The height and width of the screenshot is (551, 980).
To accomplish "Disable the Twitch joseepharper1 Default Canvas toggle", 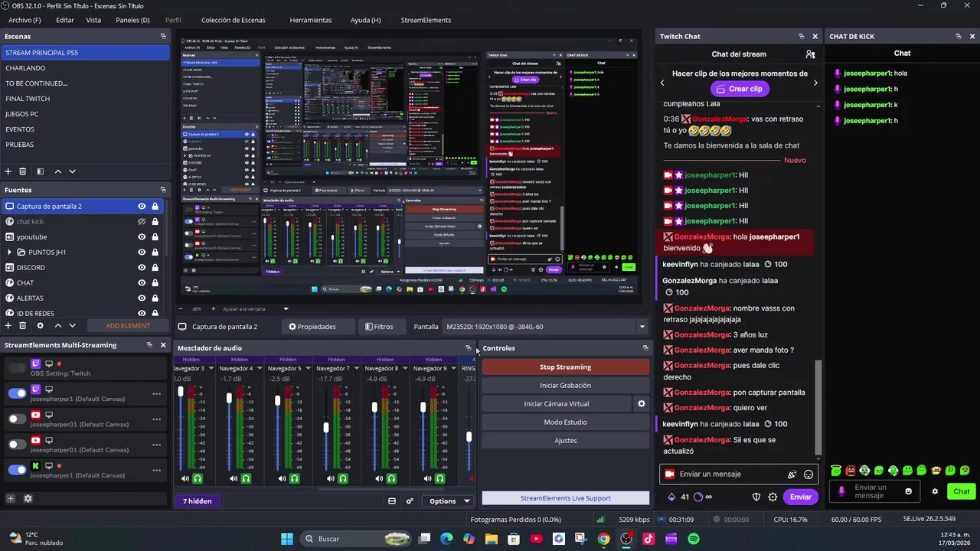I will pos(17,393).
